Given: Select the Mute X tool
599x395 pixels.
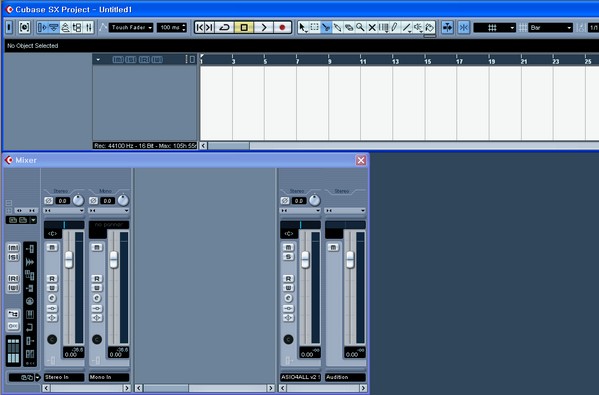Looking at the screenshot, I should tap(372, 28).
